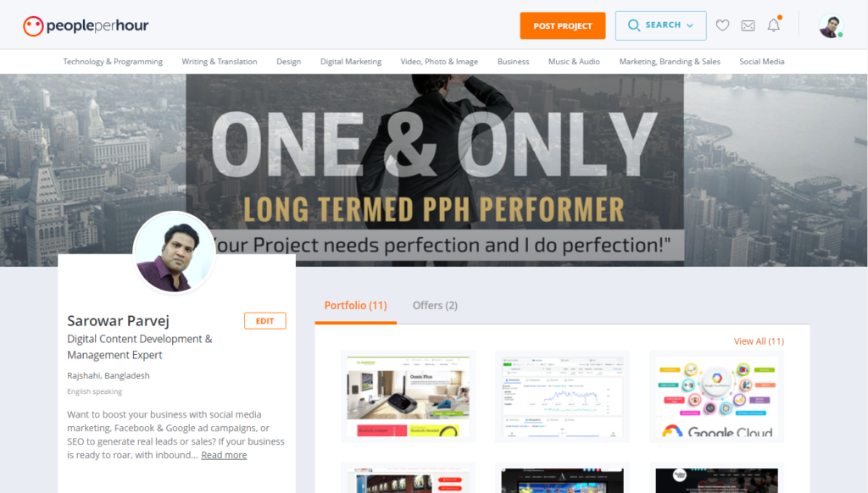Open the messages envelope icon
The width and height of the screenshot is (868, 493).
[x=748, y=25]
